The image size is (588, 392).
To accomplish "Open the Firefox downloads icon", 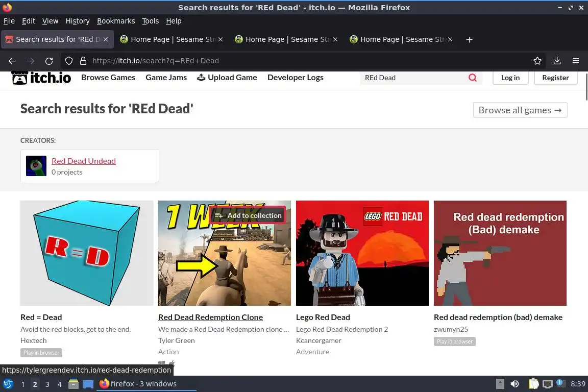I will [557, 61].
